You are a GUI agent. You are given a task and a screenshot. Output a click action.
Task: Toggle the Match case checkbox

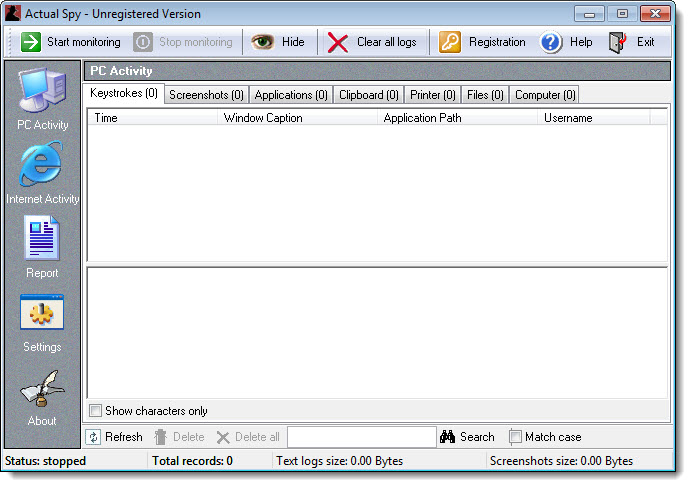(515, 437)
